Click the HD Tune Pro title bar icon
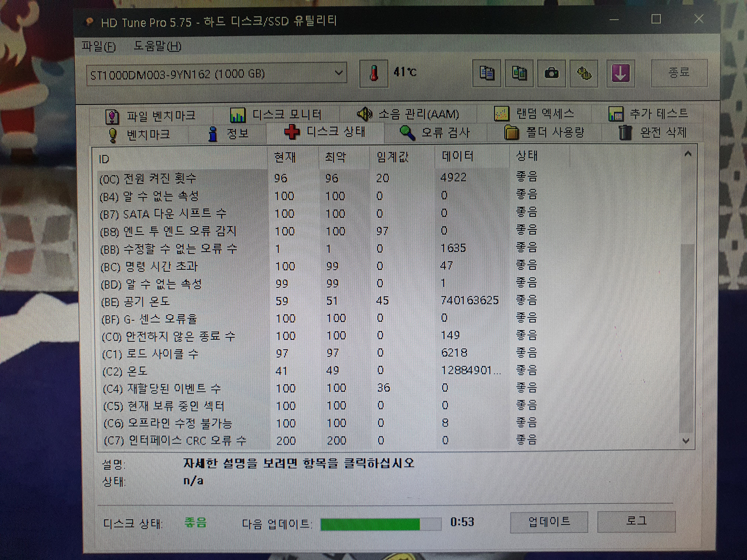Viewport: 747px width, 560px height. pos(89,22)
